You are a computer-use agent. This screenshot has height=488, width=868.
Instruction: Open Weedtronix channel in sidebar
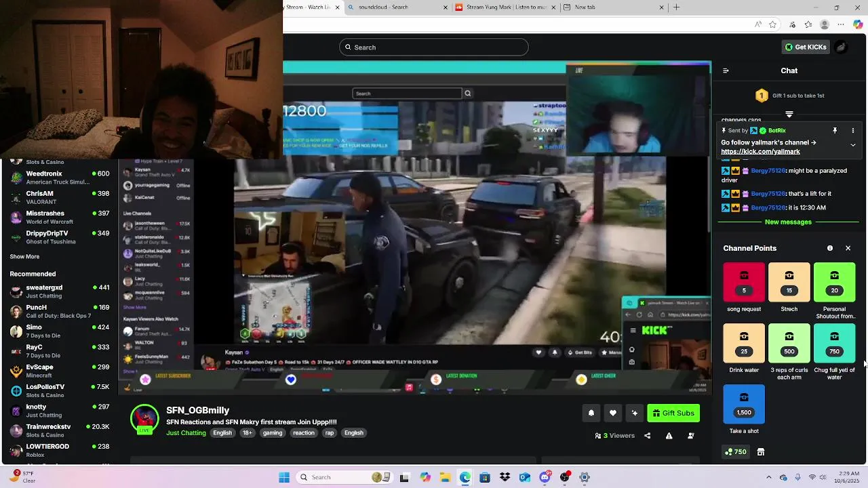(59, 178)
